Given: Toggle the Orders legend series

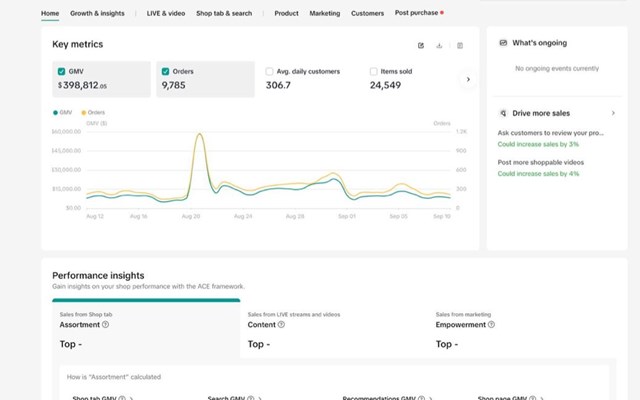Looking at the screenshot, I should coord(93,112).
